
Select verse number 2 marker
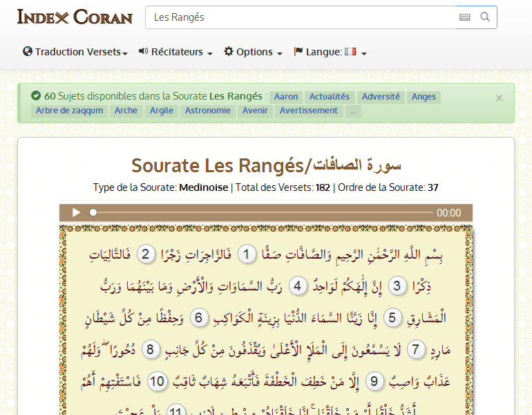coord(146,254)
